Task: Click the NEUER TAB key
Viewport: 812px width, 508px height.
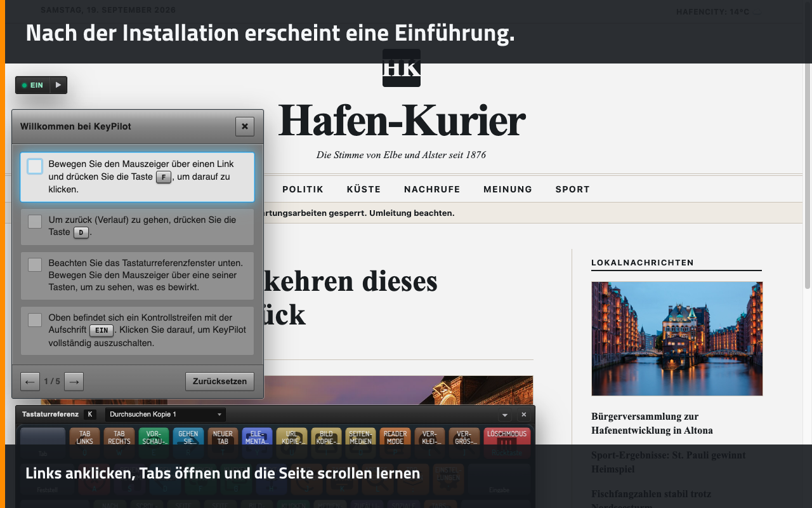Action: 223,443
